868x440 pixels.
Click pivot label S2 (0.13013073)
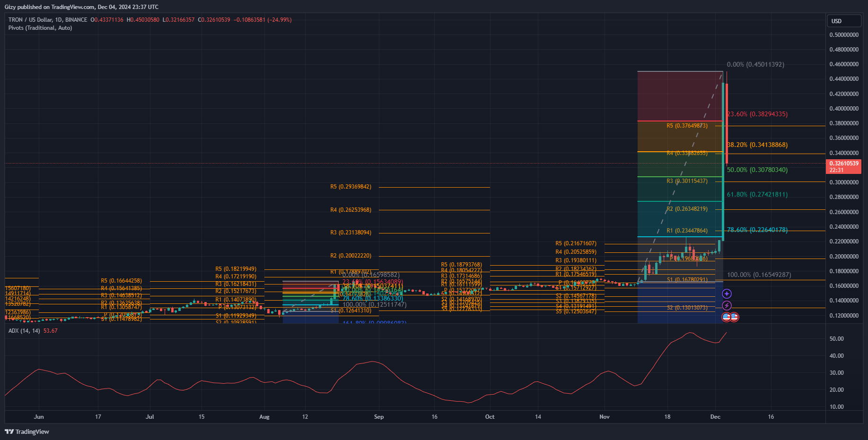pyautogui.click(x=687, y=308)
